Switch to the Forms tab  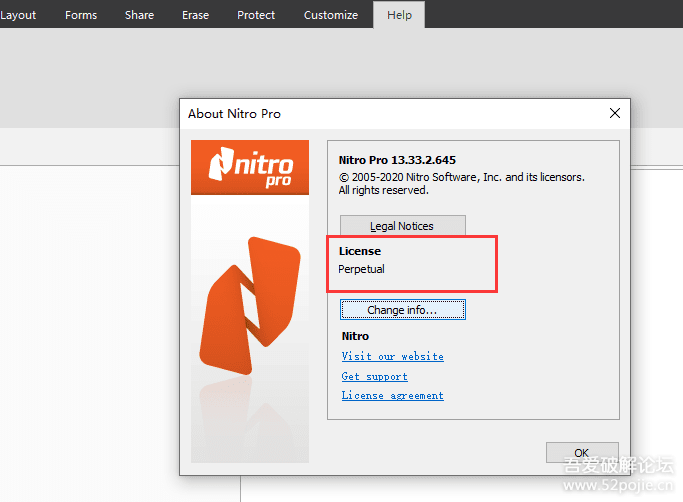pos(81,15)
